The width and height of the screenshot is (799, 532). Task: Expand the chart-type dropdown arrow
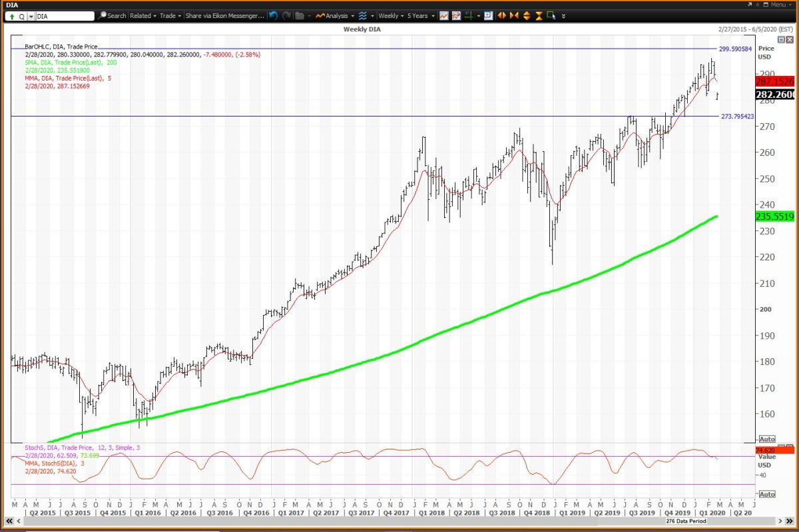[x=372, y=15]
